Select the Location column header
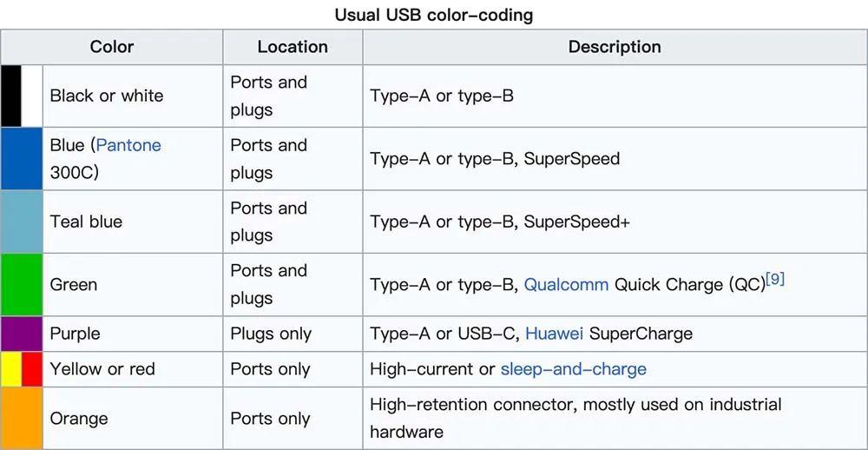868x450 pixels. tap(293, 47)
